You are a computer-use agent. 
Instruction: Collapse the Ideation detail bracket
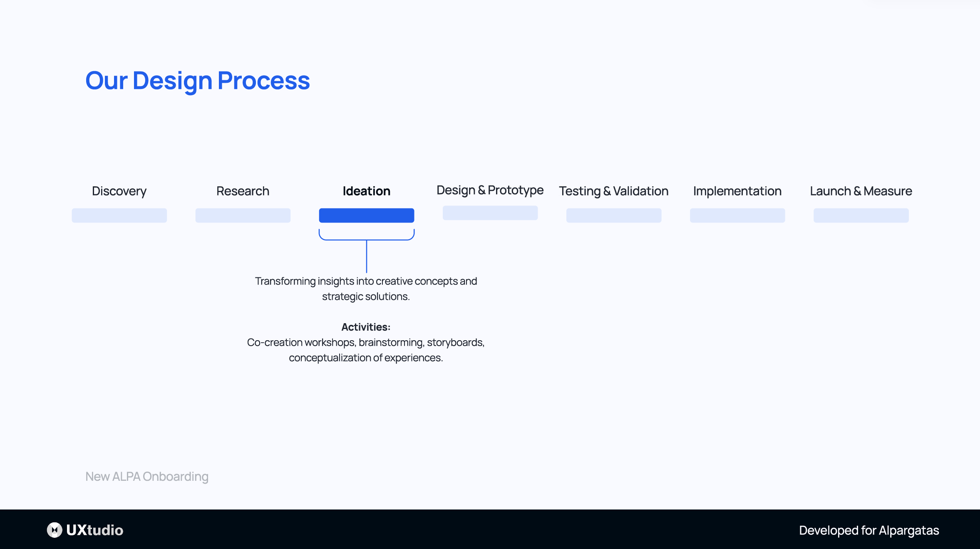pyautogui.click(x=367, y=239)
